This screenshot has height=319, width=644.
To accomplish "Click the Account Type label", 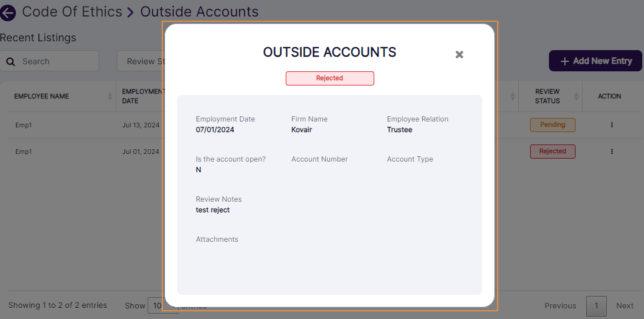I will pos(410,159).
